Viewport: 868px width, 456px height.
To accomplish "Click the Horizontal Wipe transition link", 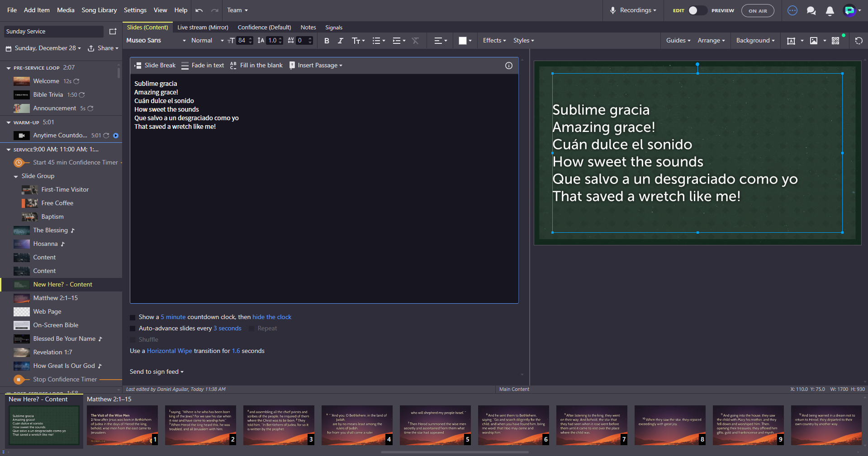I will (x=169, y=351).
